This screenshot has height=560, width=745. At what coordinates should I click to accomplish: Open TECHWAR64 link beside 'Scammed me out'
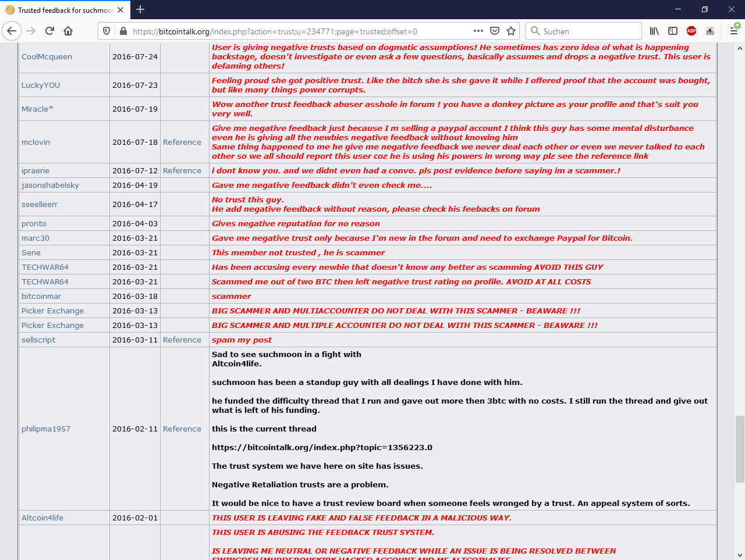coord(45,282)
